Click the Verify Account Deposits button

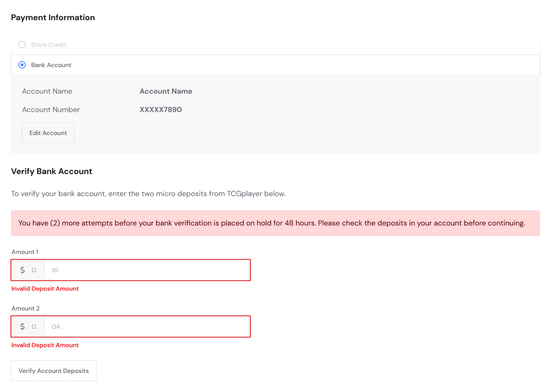(54, 371)
